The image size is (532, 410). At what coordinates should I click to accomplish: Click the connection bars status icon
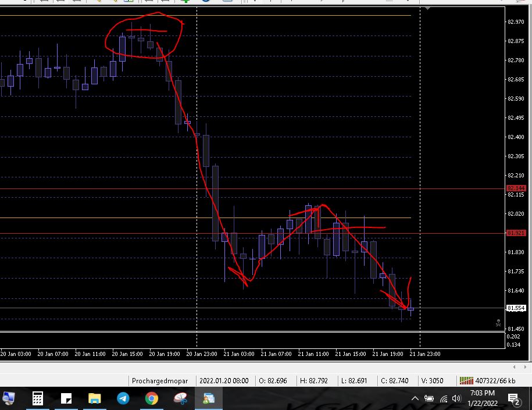click(x=466, y=381)
